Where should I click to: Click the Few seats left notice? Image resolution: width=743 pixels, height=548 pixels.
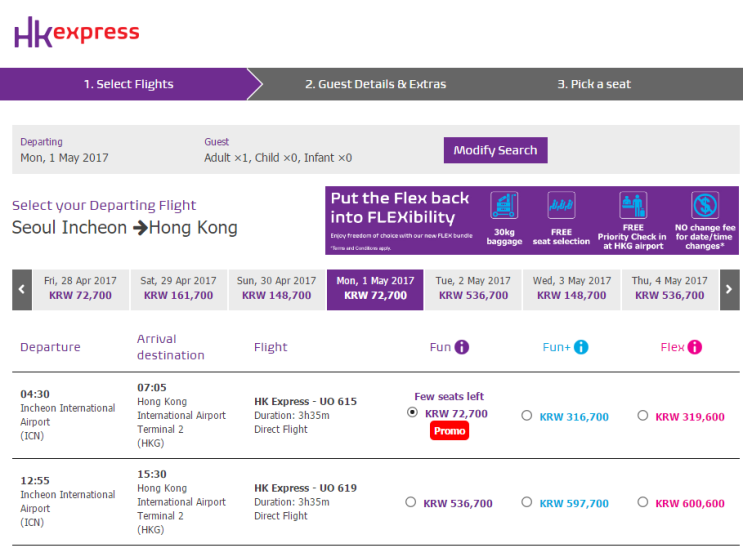click(x=449, y=396)
